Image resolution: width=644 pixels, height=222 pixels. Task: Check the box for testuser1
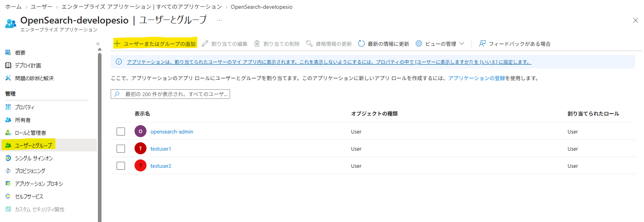121,149
